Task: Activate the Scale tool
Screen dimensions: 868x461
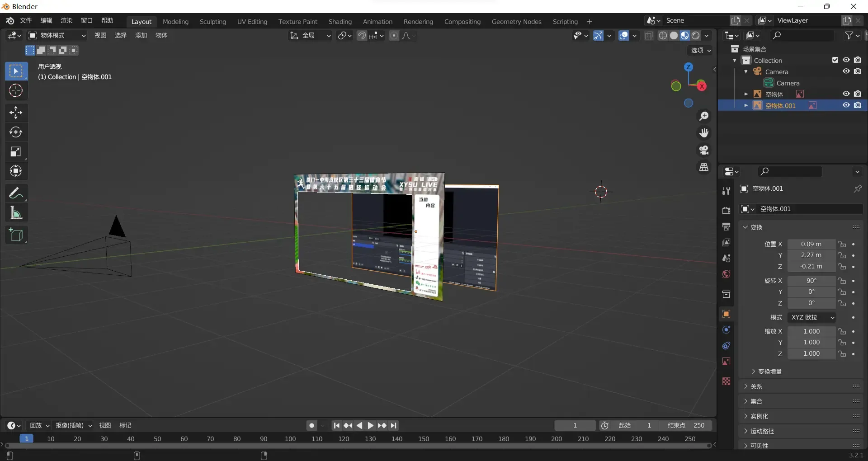Action: [x=16, y=152]
